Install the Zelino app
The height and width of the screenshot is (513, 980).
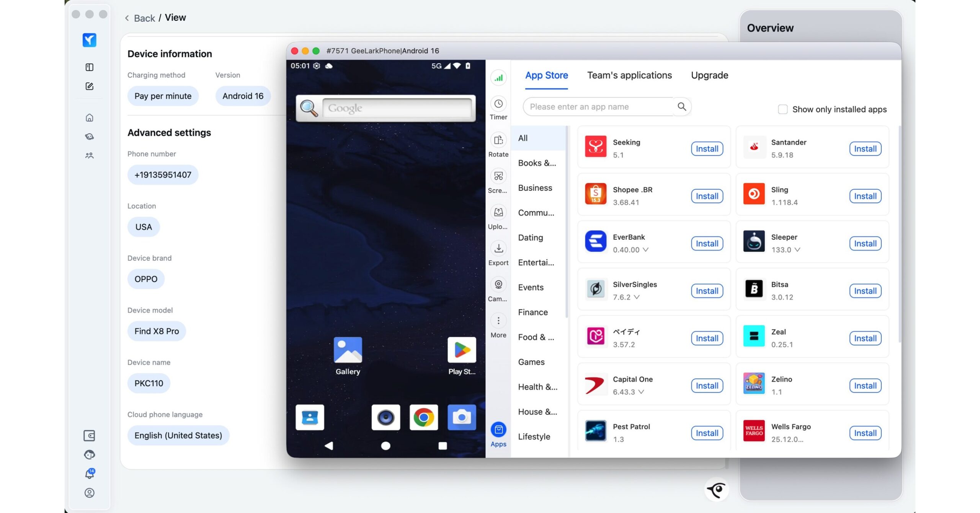tap(865, 386)
